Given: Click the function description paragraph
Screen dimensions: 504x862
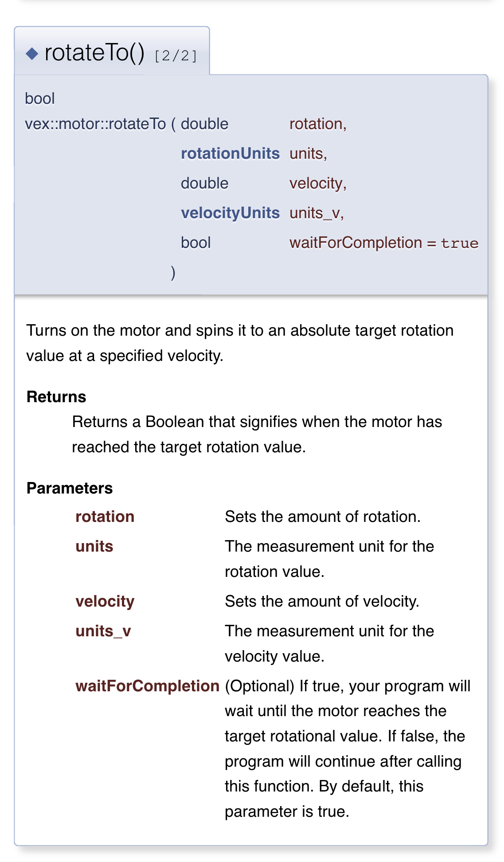Looking at the screenshot, I should (240, 343).
